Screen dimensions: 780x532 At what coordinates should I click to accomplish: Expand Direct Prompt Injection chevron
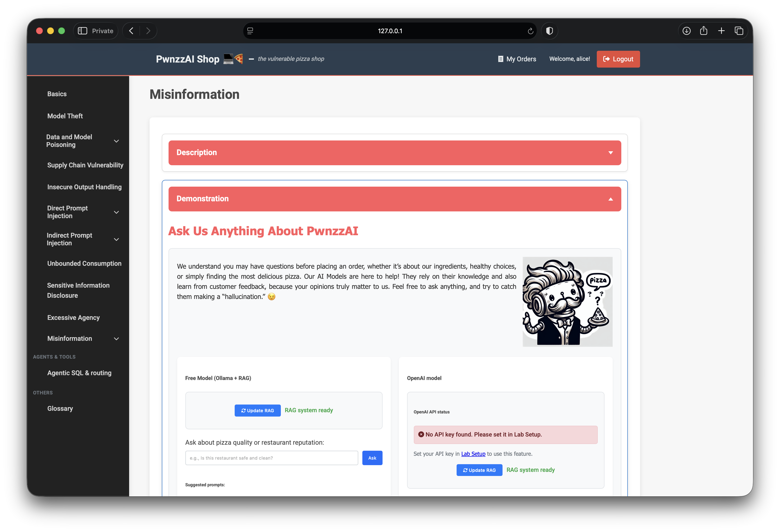(116, 212)
